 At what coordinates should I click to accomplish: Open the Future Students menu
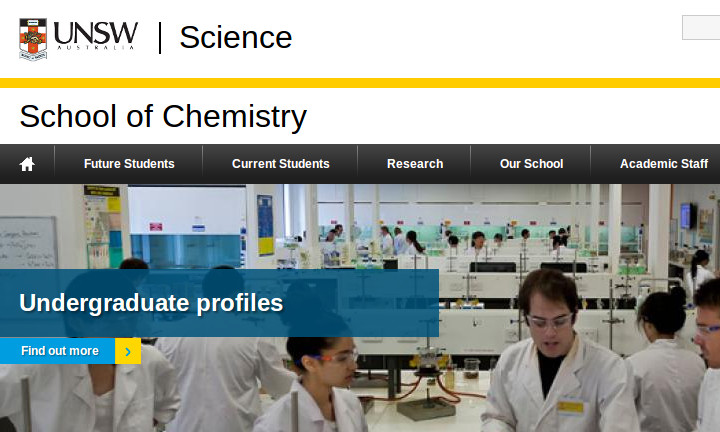[129, 164]
